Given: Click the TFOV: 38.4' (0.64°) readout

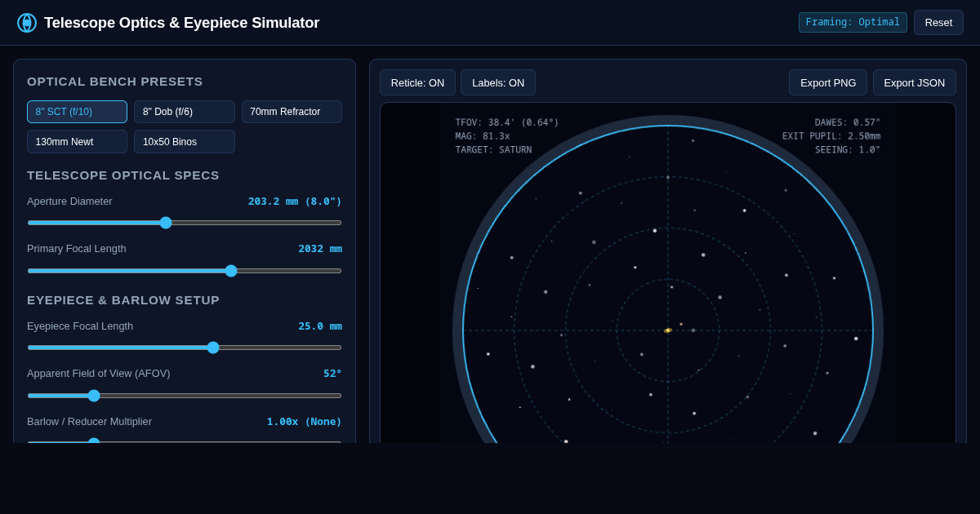Looking at the screenshot, I should tap(507, 122).
